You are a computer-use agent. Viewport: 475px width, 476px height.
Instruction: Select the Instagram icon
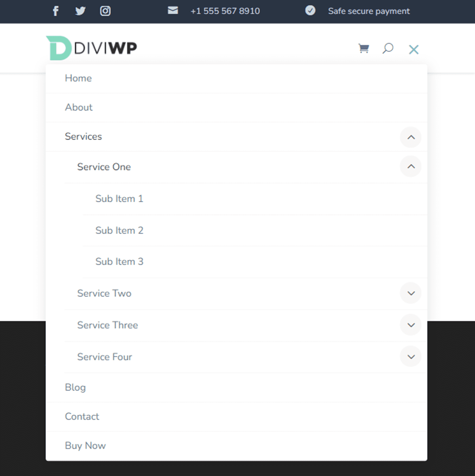click(105, 11)
